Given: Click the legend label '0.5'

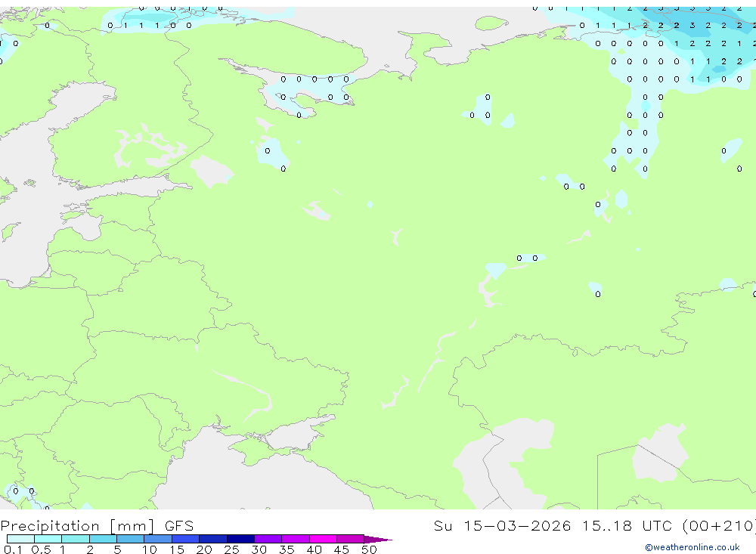Looking at the screenshot, I should [x=41, y=549].
